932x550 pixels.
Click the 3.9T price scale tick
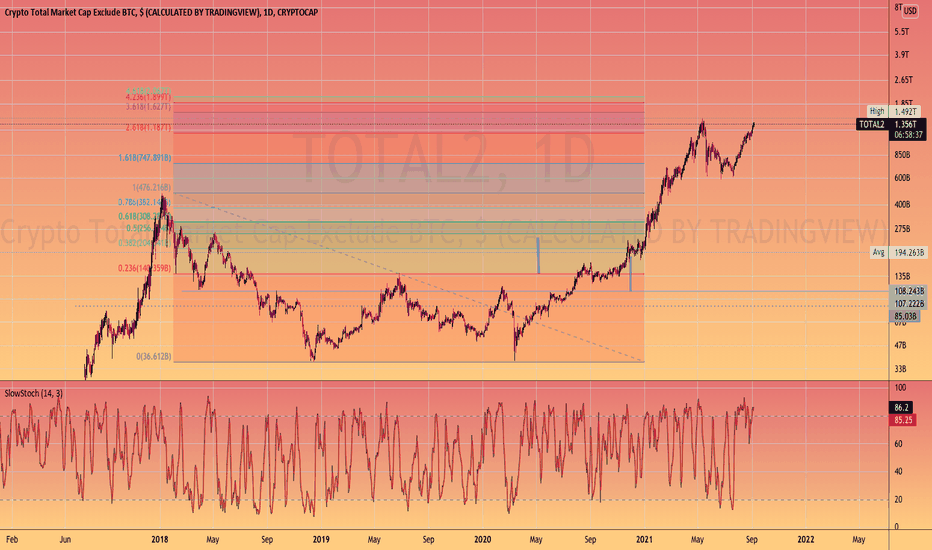click(901, 55)
